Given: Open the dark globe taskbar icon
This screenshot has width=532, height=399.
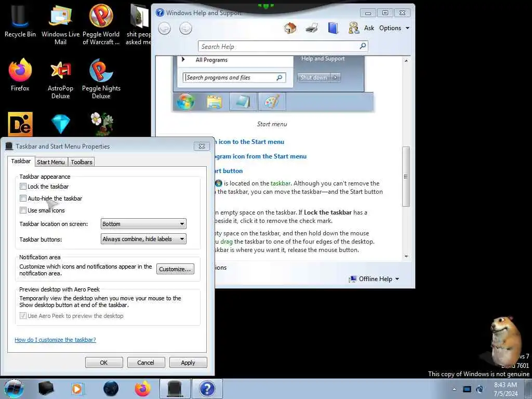Looking at the screenshot, I should [x=111, y=389].
